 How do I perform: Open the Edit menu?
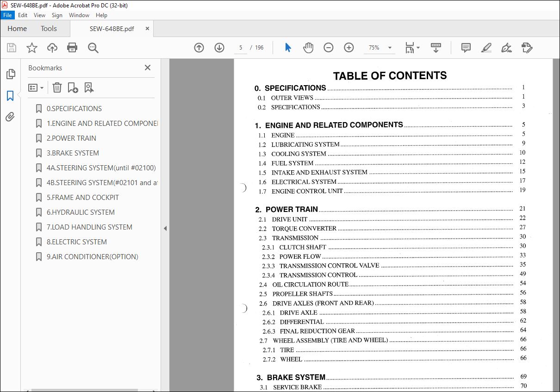pyautogui.click(x=23, y=15)
